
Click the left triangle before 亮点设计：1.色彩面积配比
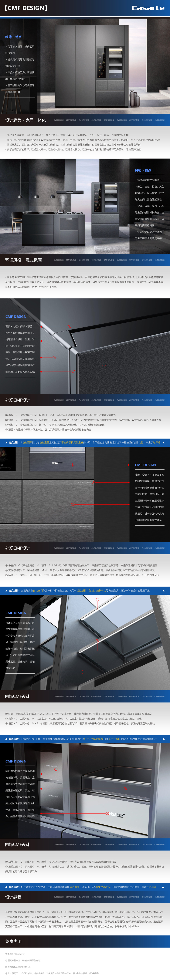(x=6, y=443)
